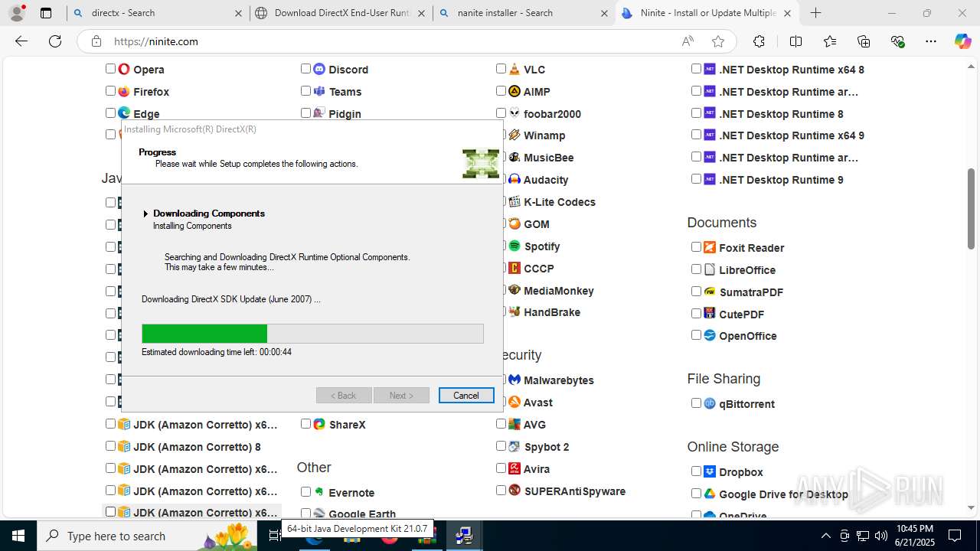Click the taskbar search box
The height and width of the screenshot is (551, 980).
pyautogui.click(x=149, y=536)
